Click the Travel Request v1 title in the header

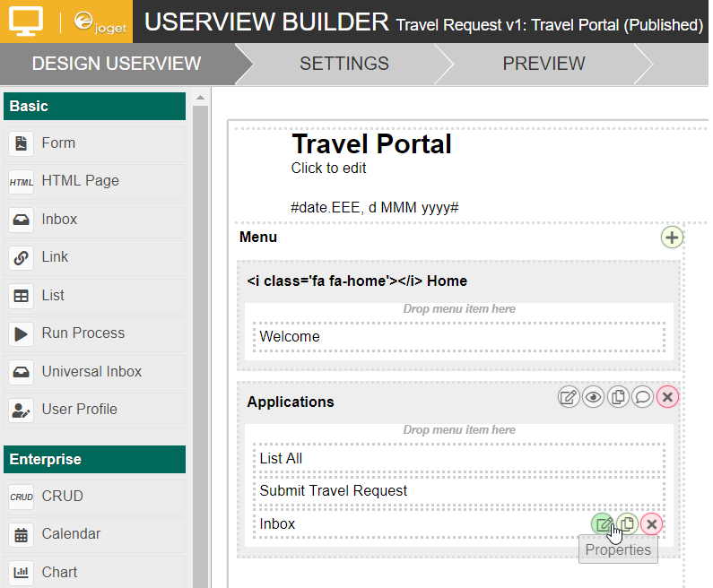[549, 25]
